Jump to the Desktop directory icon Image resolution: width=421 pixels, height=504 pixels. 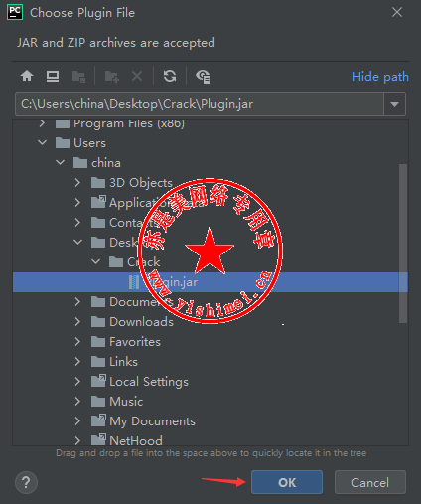[53, 76]
